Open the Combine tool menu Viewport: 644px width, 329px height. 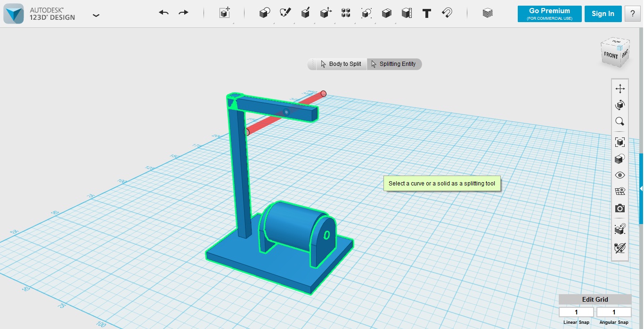[x=386, y=13]
